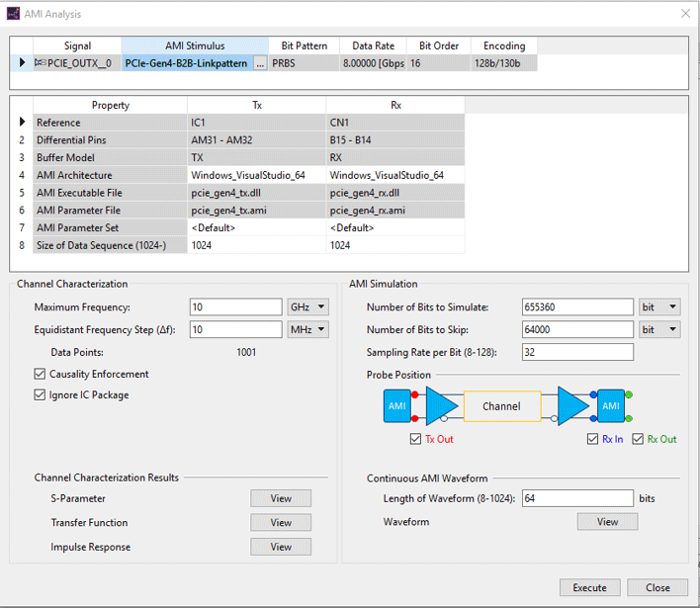Screen dimensions: 700x608
Task: Click the Rx buffer triangle in probe diagram
Action: pos(572,405)
